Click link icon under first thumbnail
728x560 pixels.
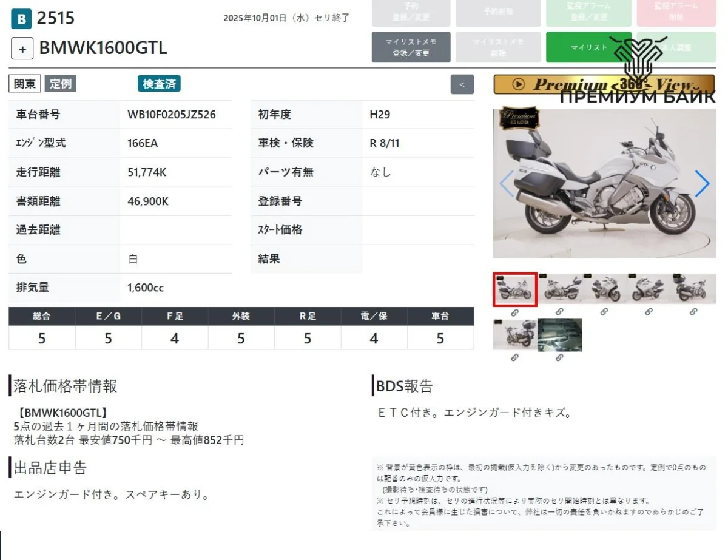514,312
